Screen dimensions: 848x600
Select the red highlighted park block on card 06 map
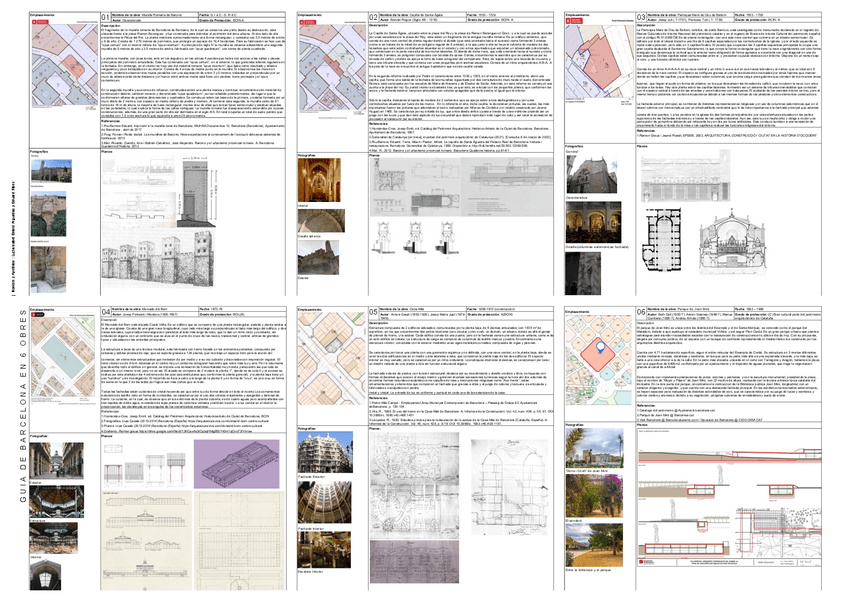[598, 354]
